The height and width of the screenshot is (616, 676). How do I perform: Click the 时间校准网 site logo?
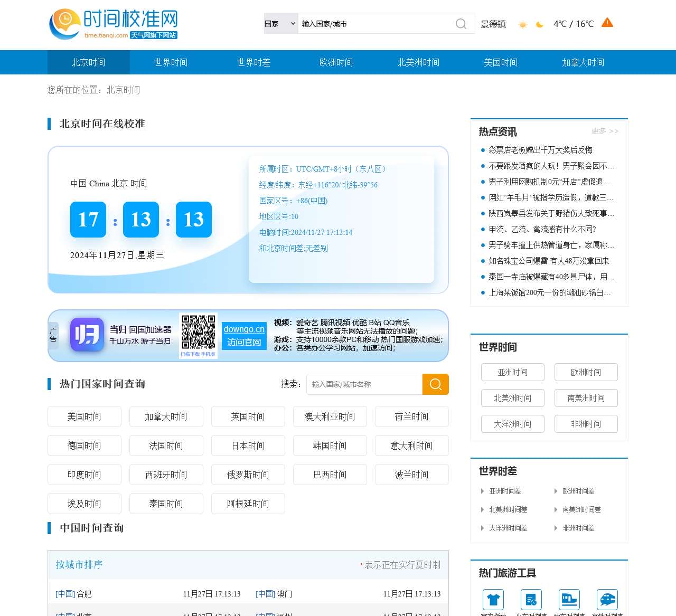[x=114, y=24]
